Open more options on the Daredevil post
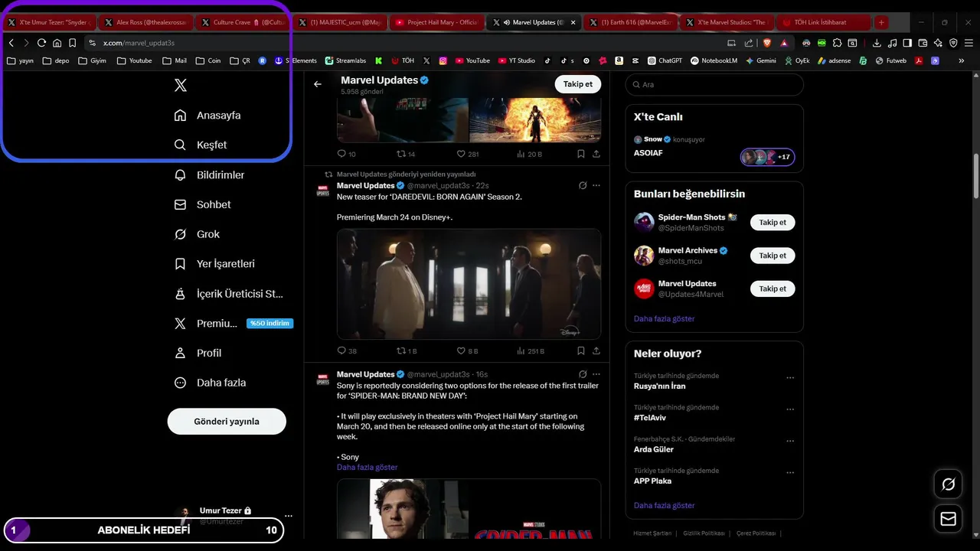980x551 pixels. 596,185
